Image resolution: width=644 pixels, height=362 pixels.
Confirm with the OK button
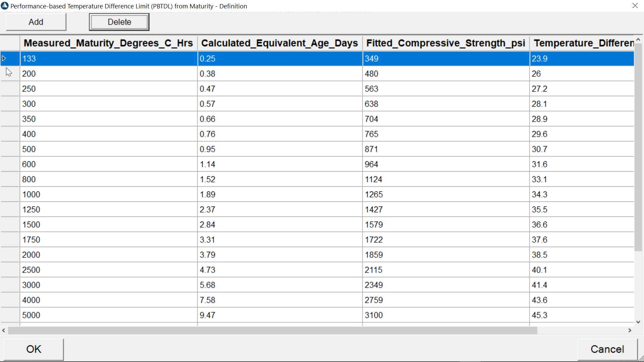pos(34,349)
